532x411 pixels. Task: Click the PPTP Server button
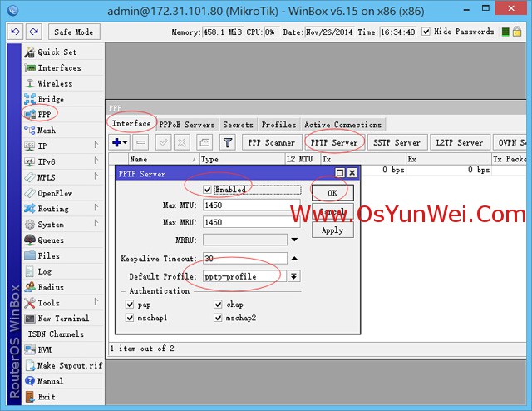[334, 142]
